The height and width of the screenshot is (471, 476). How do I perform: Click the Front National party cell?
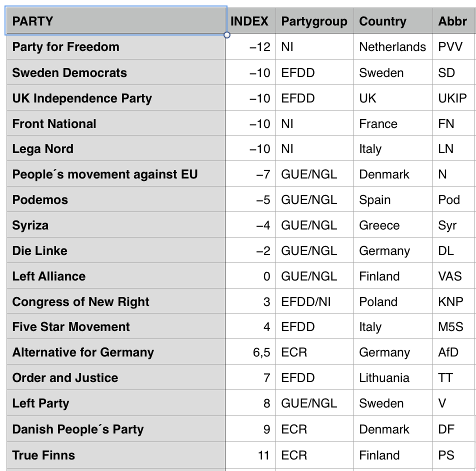(x=115, y=123)
